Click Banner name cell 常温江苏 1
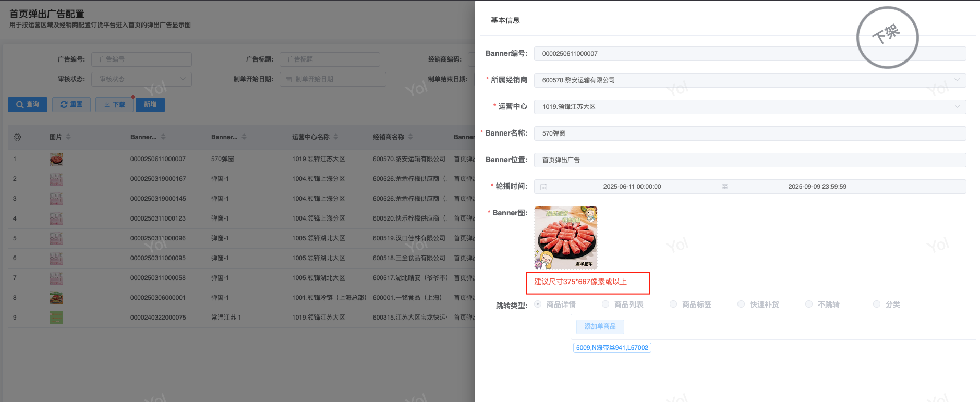This screenshot has height=402, width=980. click(226, 318)
